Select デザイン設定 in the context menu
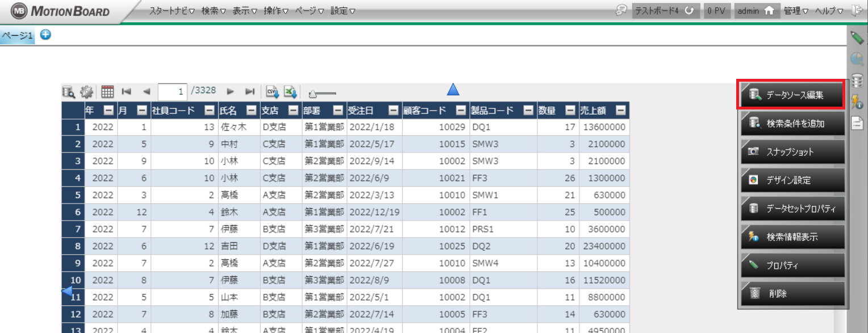Viewport: 868px width, 333px height. (792, 180)
